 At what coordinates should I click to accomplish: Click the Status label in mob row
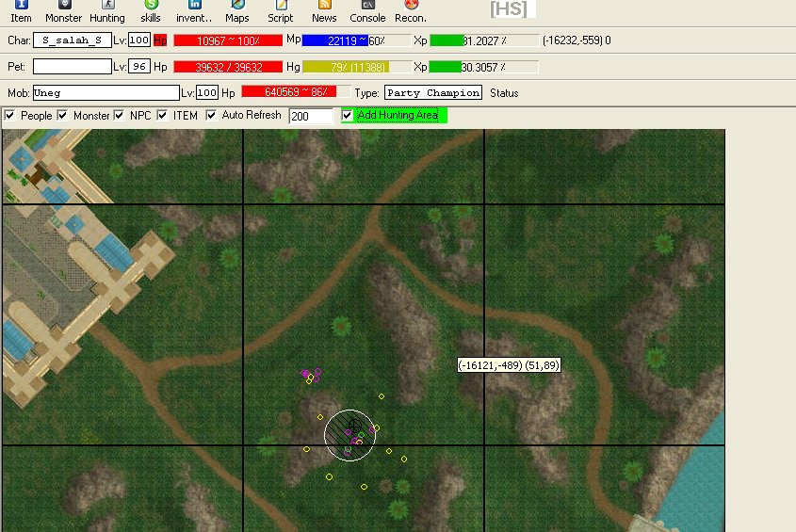coord(504,93)
